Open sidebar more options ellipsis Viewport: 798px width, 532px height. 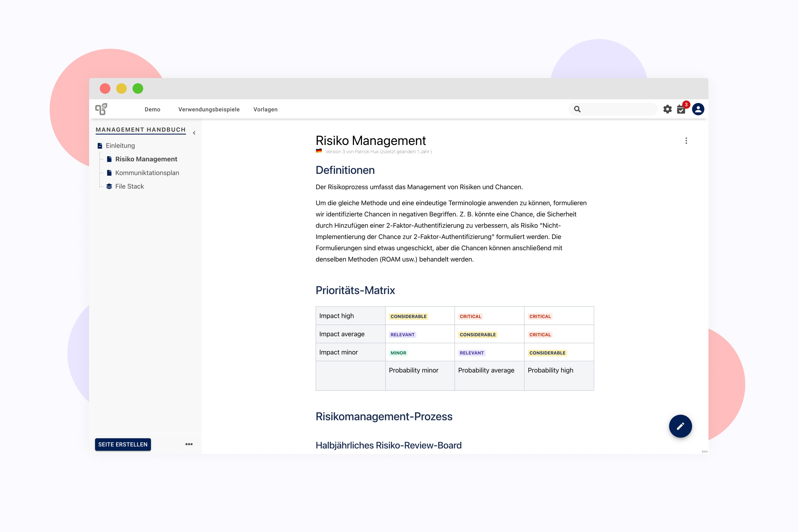tap(189, 444)
